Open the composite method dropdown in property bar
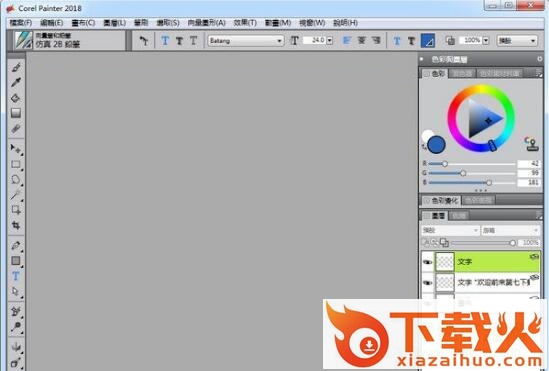The image size is (549, 371). [517, 41]
